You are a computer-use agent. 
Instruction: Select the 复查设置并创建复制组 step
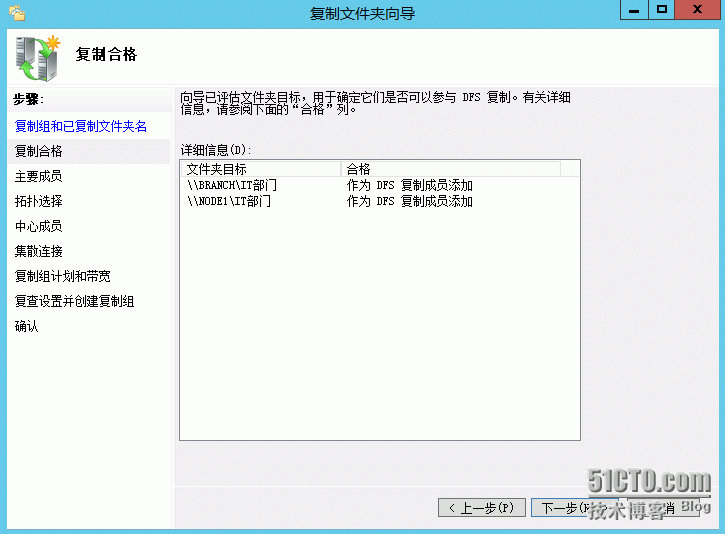(74, 301)
